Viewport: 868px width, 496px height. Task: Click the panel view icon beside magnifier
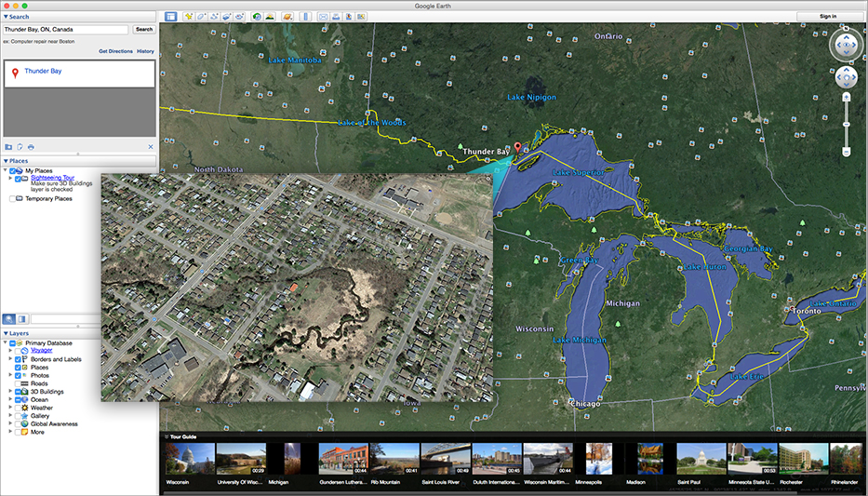pyautogui.click(x=22, y=319)
